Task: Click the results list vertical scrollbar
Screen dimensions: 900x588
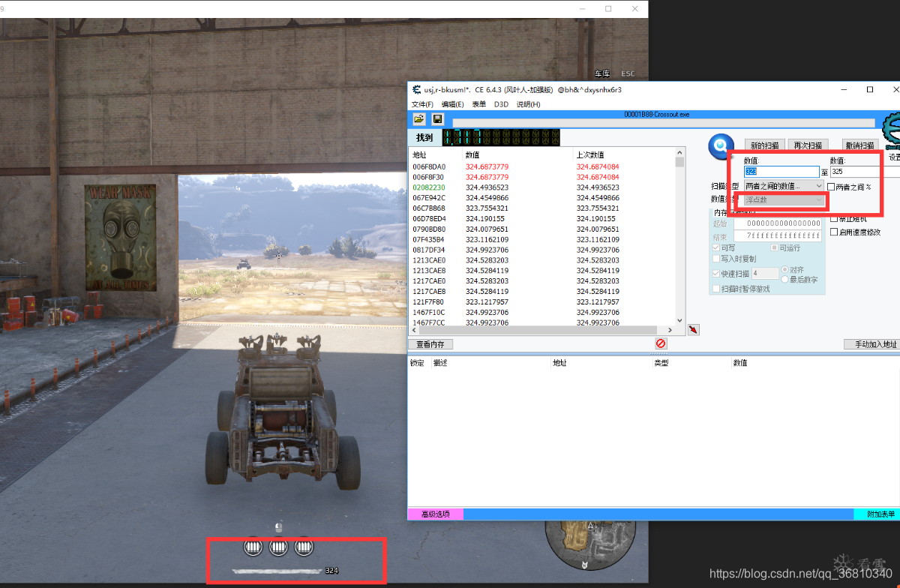Action: (x=680, y=237)
